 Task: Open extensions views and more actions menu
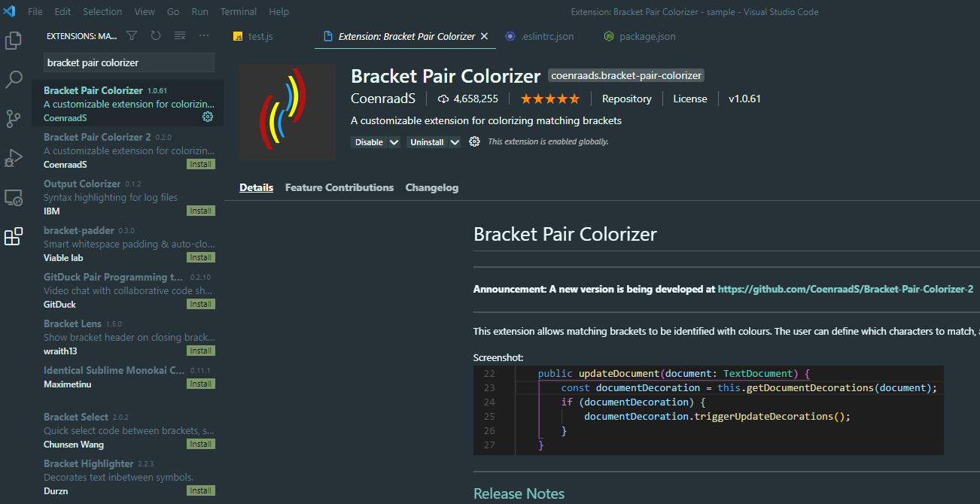[x=204, y=35]
